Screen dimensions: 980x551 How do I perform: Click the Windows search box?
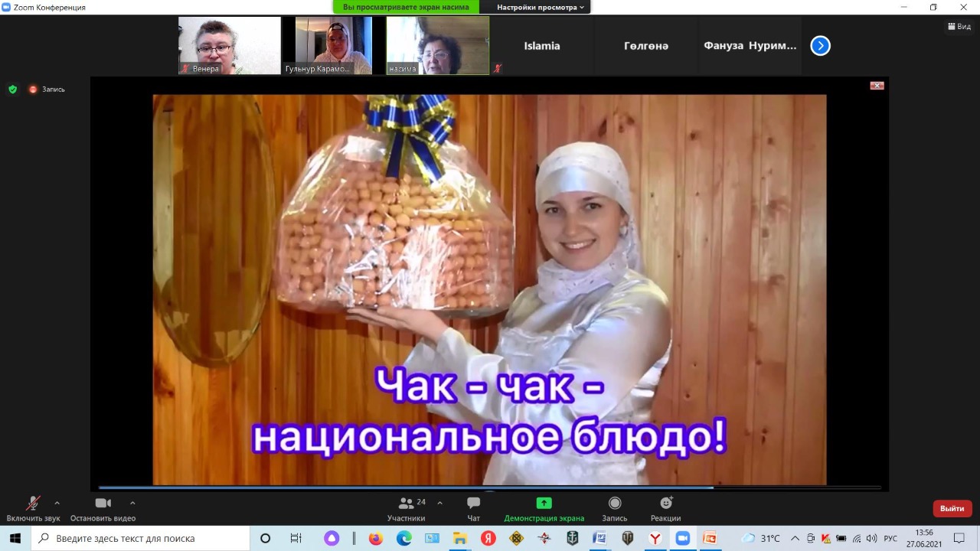pos(142,538)
